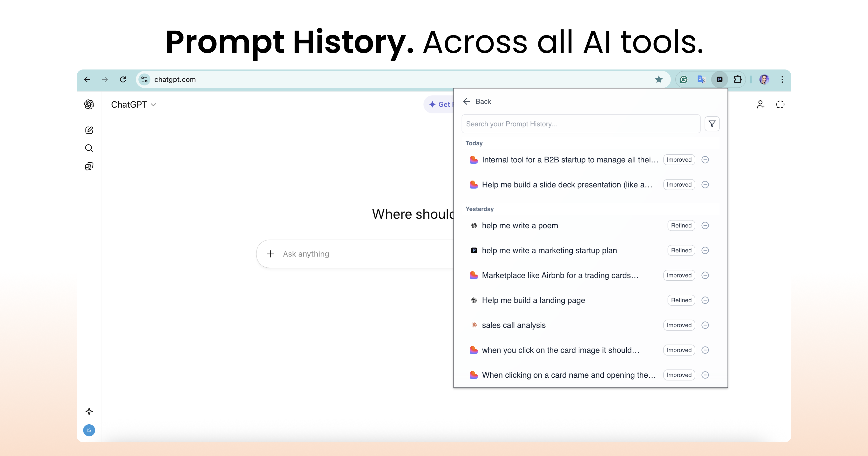Viewport: 868px width, 456px height.
Task: Open the 'help me write a poem' prompt
Action: pyautogui.click(x=520, y=225)
